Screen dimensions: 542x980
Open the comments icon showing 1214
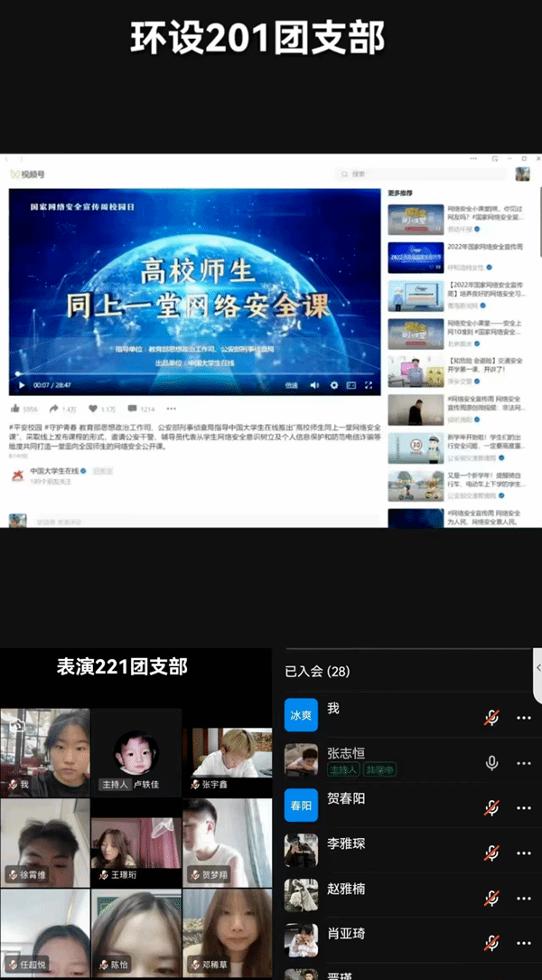(132, 409)
